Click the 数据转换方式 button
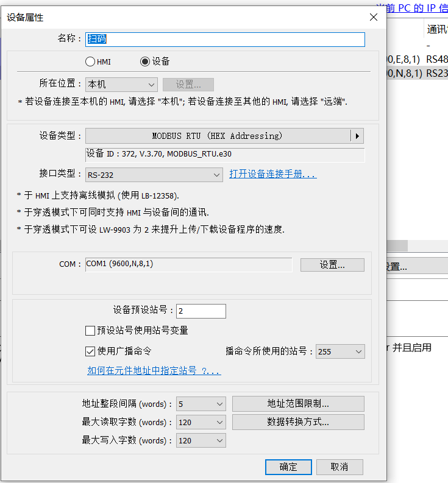448x483 pixels. pos(298,422)
